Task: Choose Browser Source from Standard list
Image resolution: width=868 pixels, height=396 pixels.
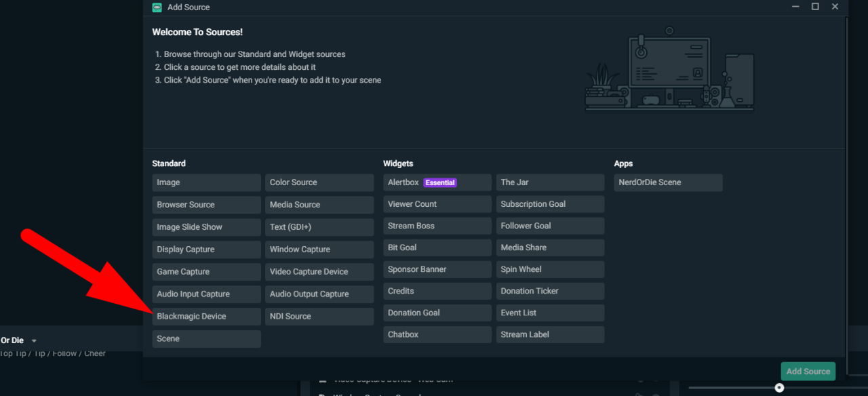Action: [x=206, y=205]
